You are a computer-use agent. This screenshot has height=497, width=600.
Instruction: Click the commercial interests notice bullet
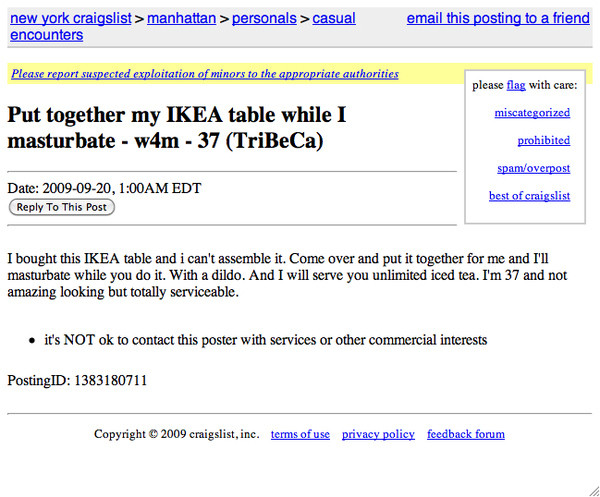click(265, 340)
